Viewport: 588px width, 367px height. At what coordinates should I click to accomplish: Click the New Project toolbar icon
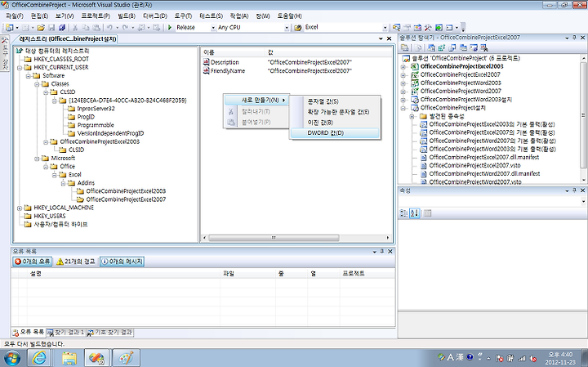(10, 28)
